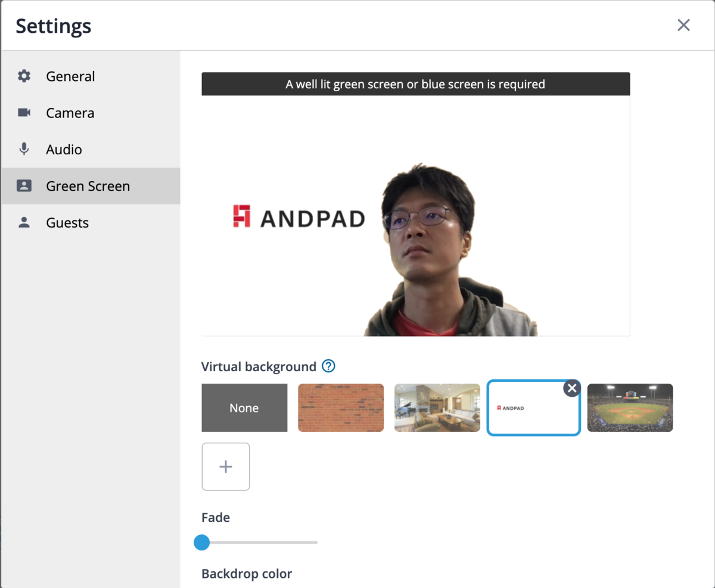Click the 'Settings' dialog title

[x=54, y=26]
